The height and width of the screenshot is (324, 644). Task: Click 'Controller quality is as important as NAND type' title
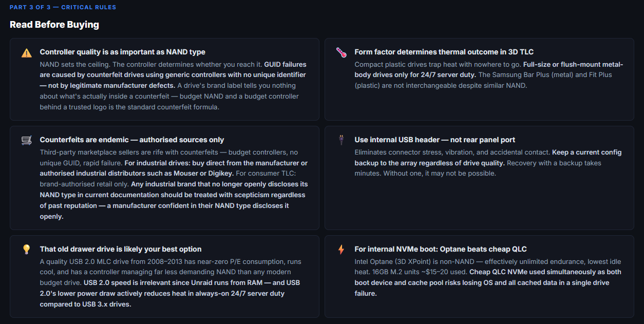(123, 52)
